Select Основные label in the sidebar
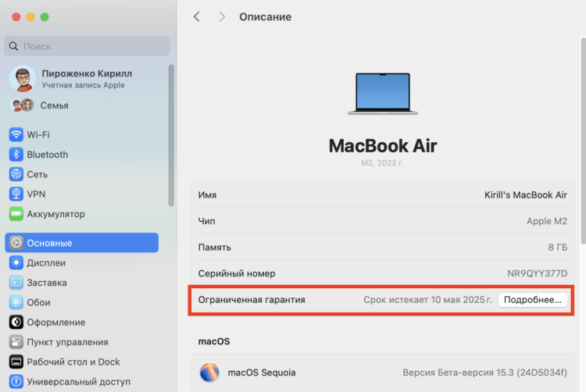The image size is (586, 392). pos(49,243)
